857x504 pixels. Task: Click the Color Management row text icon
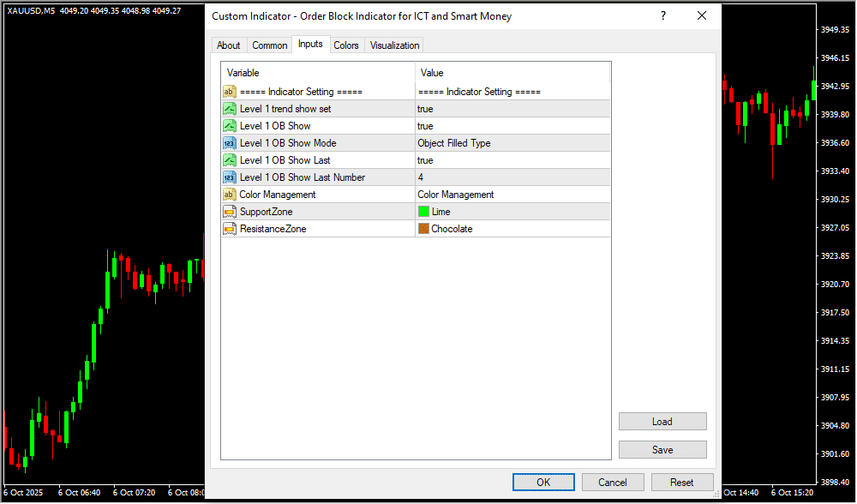click(230, 195)
